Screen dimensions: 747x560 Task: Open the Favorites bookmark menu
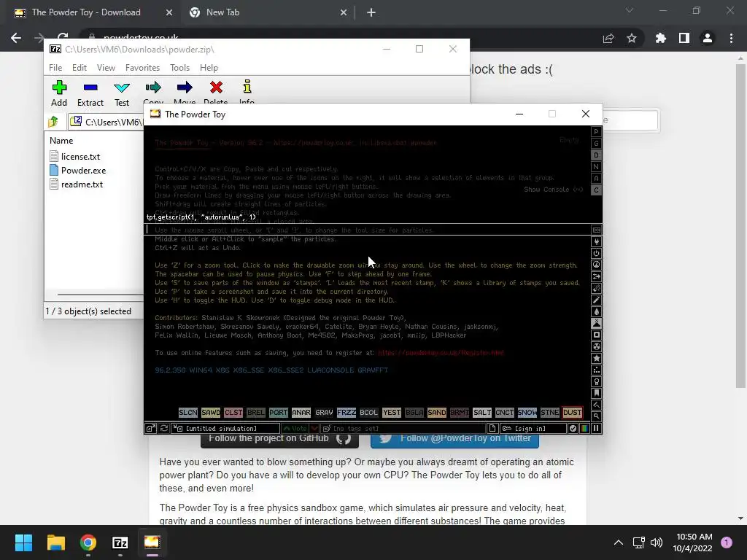596,393
